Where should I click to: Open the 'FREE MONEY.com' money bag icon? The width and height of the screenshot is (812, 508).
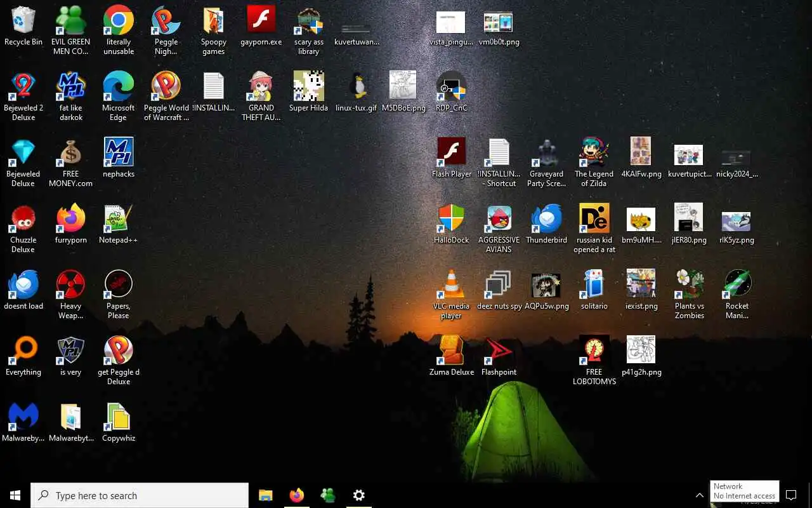coord(70,163)
